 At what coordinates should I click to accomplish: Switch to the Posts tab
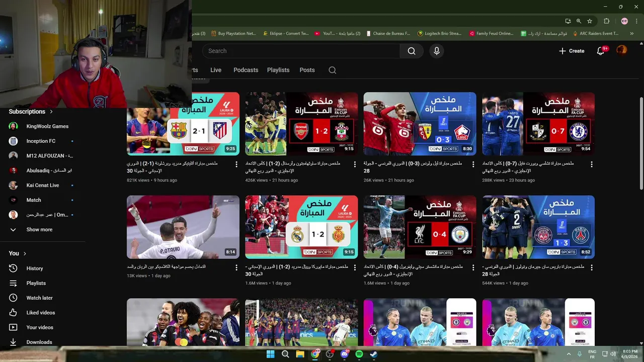pyautogui.click(x=307, y=70)
